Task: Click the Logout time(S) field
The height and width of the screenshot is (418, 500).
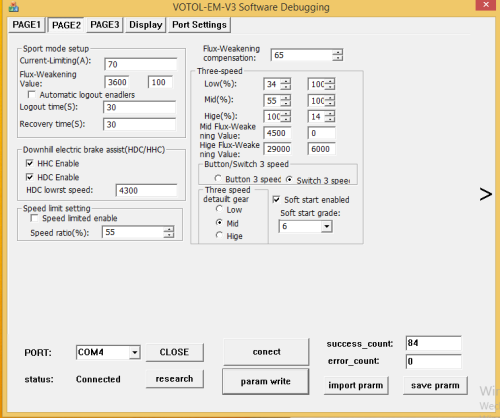Action: (x=139, y=107)
